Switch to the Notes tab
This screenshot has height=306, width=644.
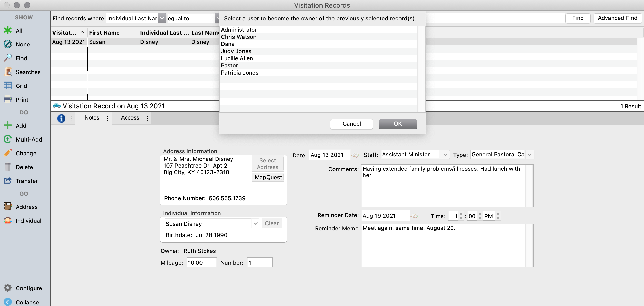coord(92,118)
